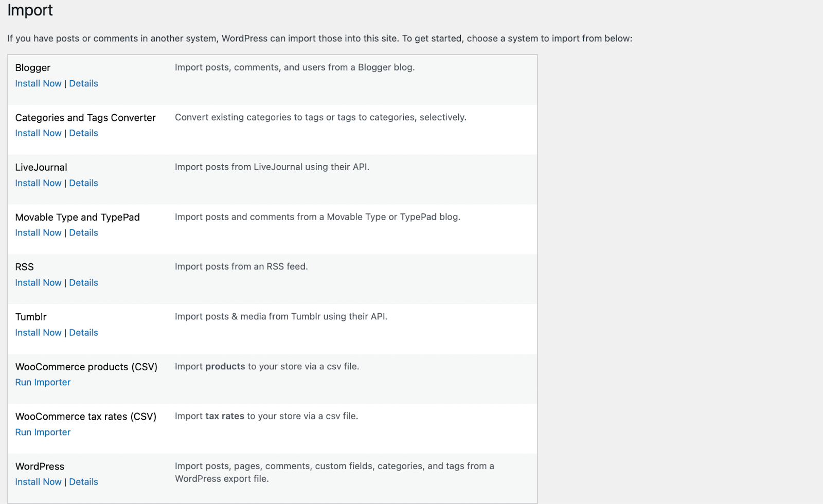View Details for Categories and Tags Converter
This screenshot has height=504, width=823.
coord(83,133)
